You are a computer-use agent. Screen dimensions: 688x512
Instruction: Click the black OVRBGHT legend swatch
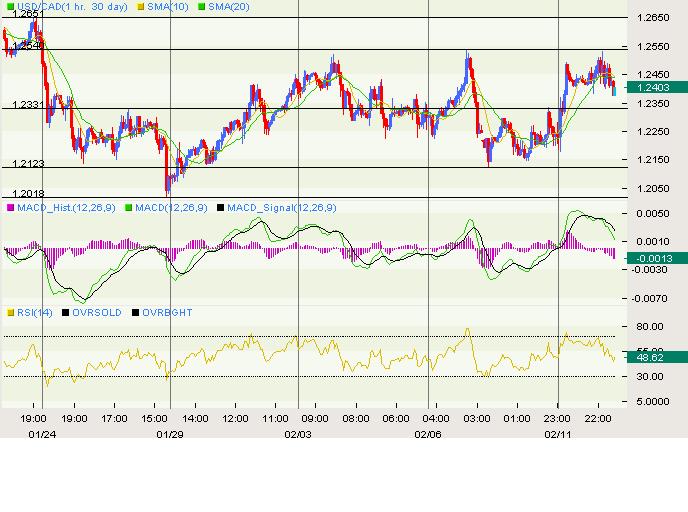(136, 313)
